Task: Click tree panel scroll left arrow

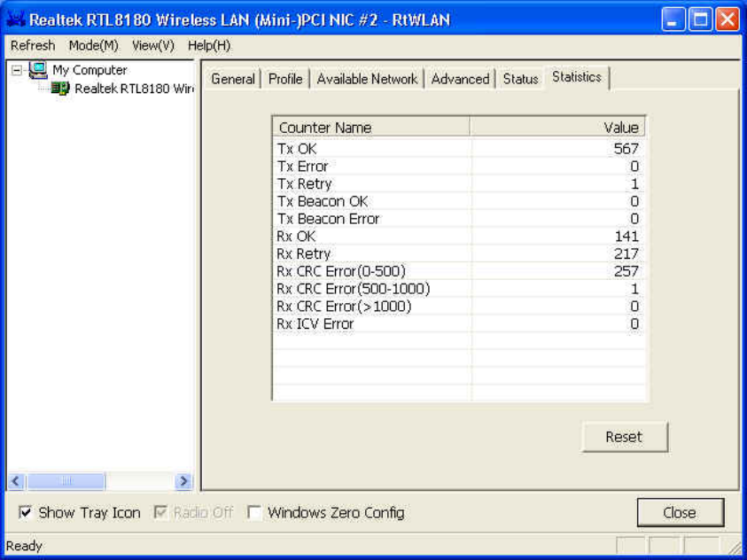Action: (x=16, y=481)
